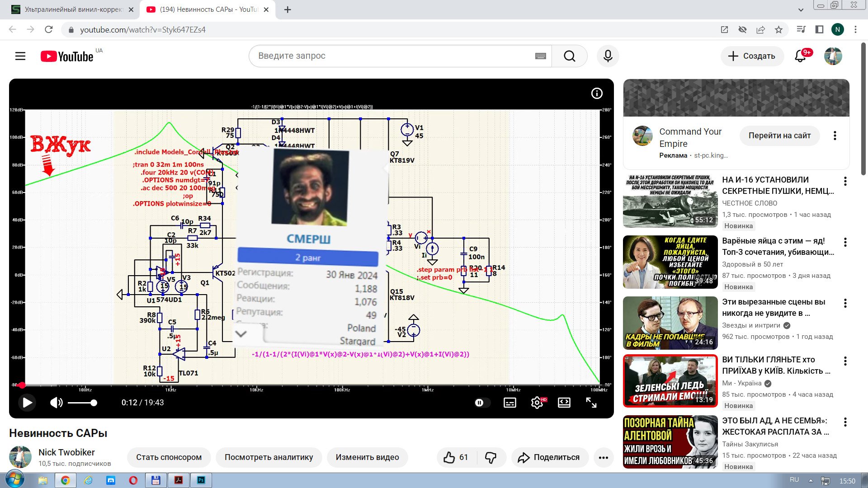The width and height of the screenshot is (868, 488).
Task: Click the Создать create button
Action: point(752,56)
